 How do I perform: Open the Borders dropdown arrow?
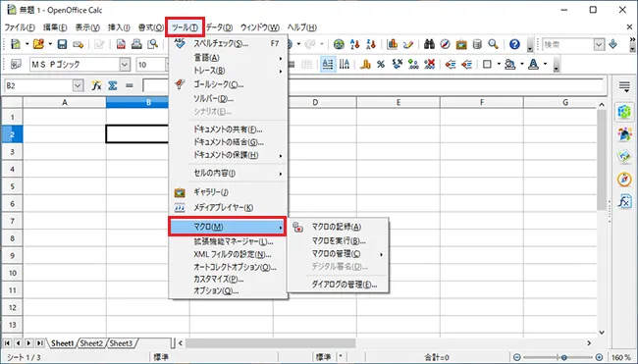499,64
